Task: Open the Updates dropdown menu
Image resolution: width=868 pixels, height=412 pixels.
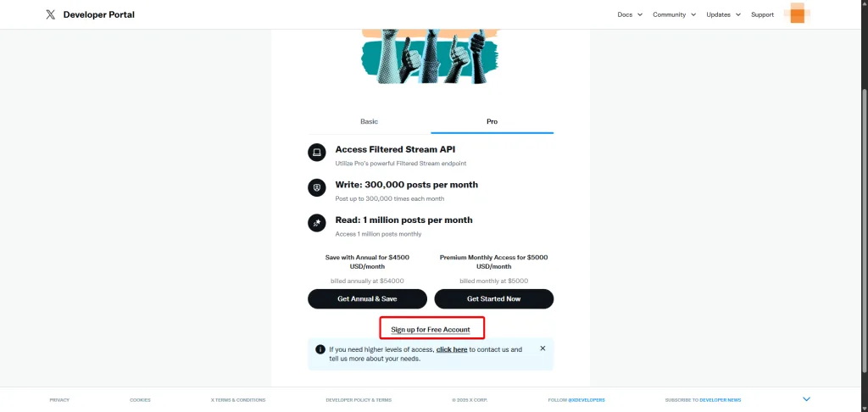Action: click(x=724, y=15)
